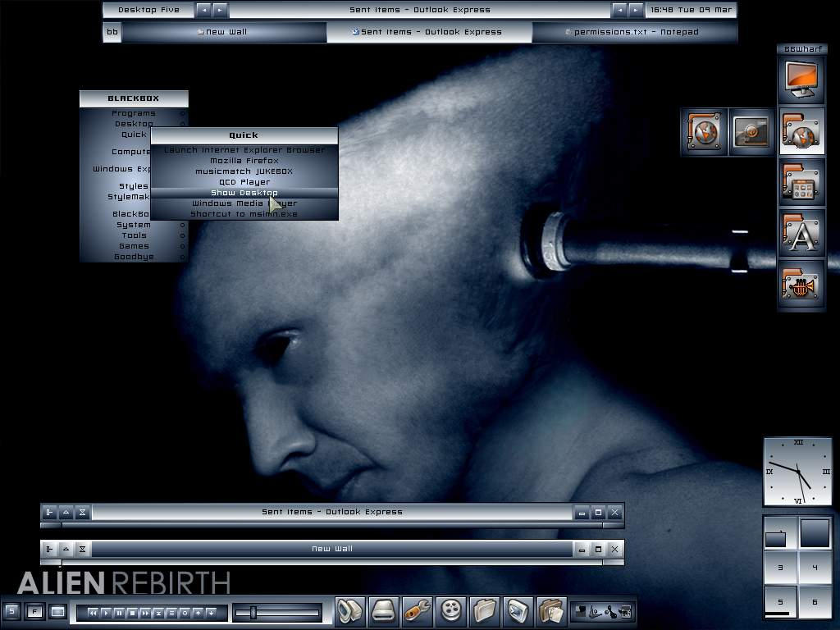Click the first system tray icon
Screen dimensions: 840x630
pyautogui.click(x=580, y=612)
